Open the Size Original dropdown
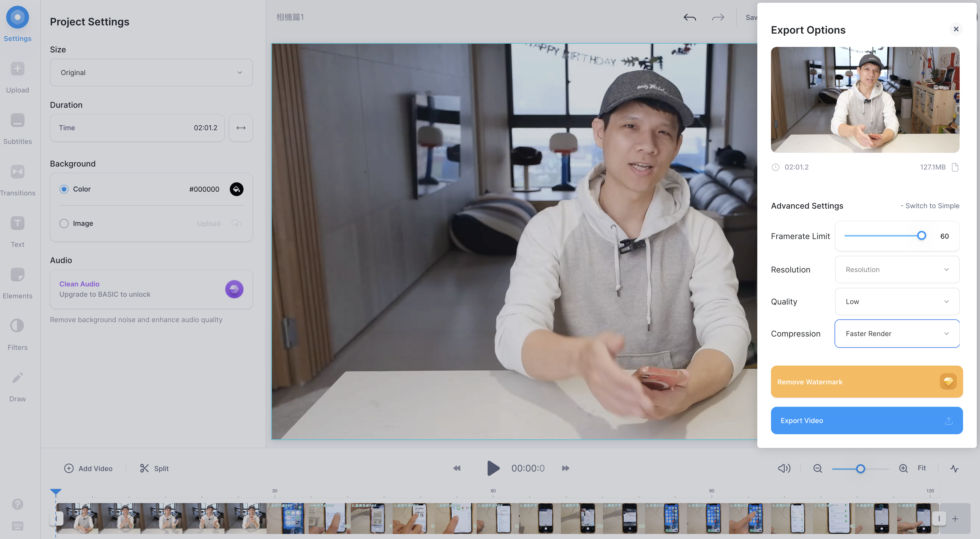 (151, 72)
